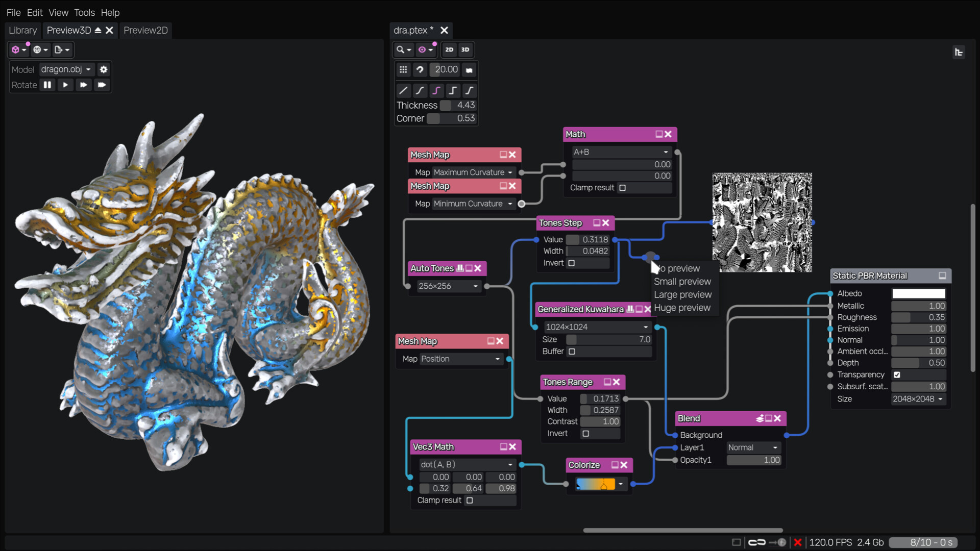Viewport: 980px width, 551px height.
Task: Open the Normal blend mode dropdown in Blend node
Action: click(x=753, y=447)
